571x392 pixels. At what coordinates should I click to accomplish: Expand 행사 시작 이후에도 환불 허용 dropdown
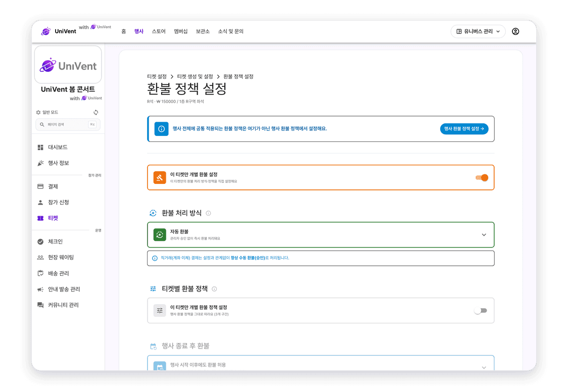[x=484, y=367]
